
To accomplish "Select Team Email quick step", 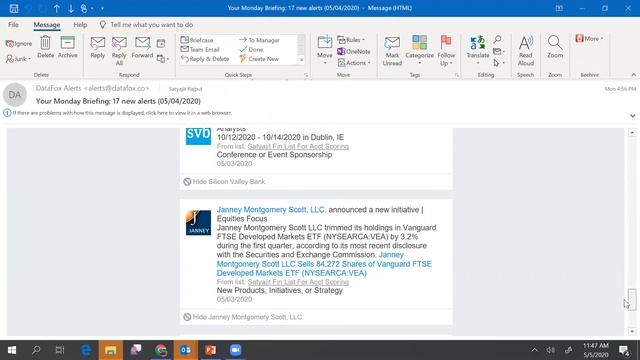I will pos(200,49).
